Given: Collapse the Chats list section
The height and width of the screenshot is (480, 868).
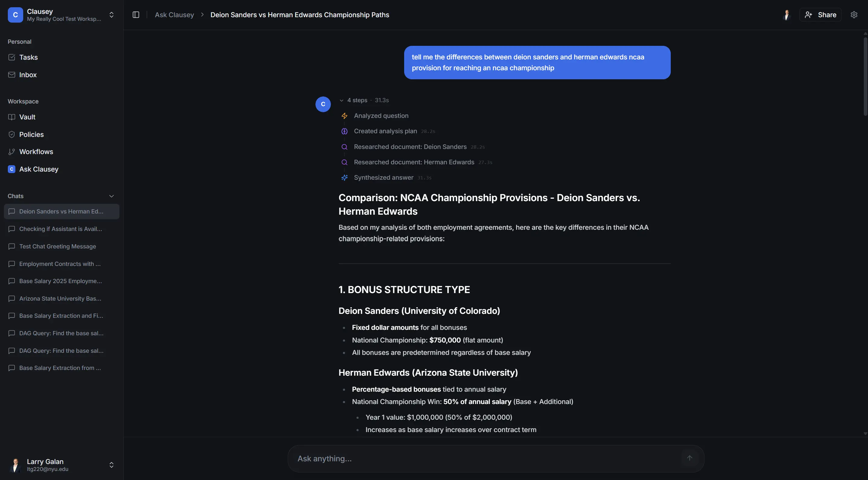Looking at the screenshot, I should click(111, 196).
